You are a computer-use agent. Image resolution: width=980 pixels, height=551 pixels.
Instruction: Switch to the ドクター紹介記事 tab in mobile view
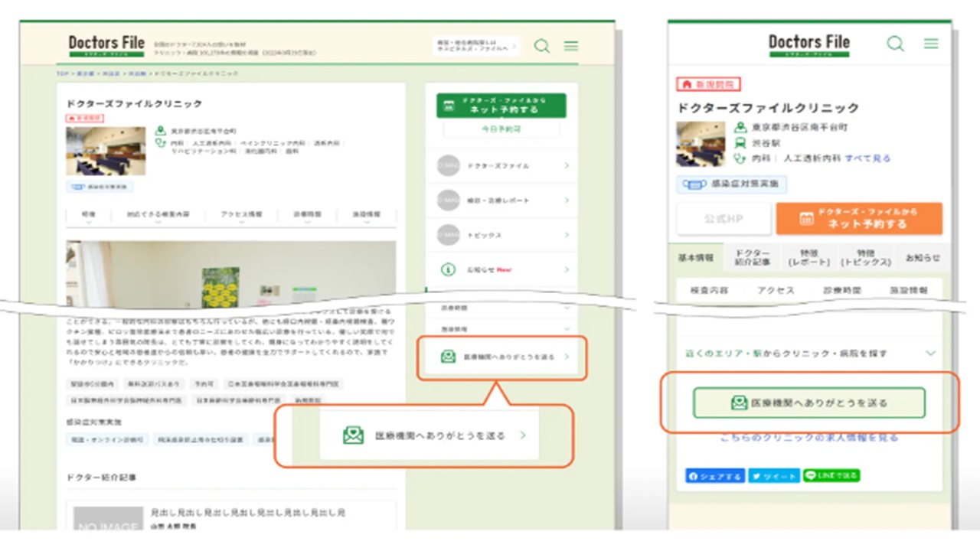(752, 258)
